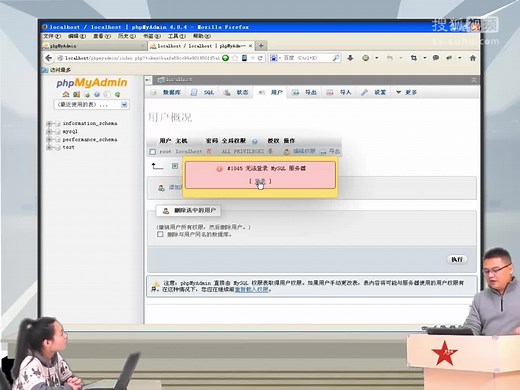Viewport: 520px width, 390px height.
Task: Expand the test database node
Action: (x=49, y=147)
